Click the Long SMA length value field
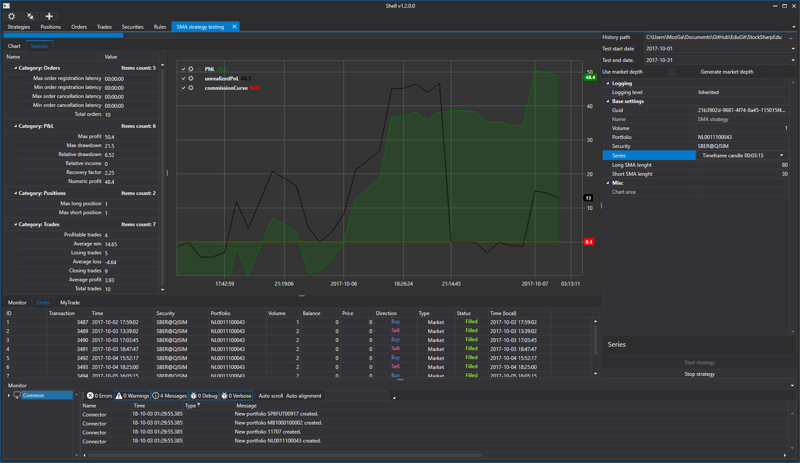800x463 pixels. coord(743,165)
